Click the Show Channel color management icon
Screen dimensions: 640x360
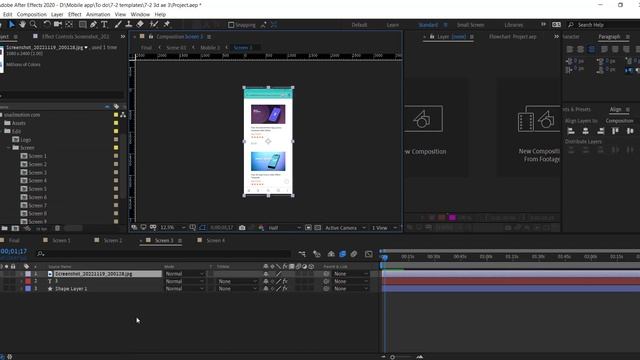[x=261, y=228]
